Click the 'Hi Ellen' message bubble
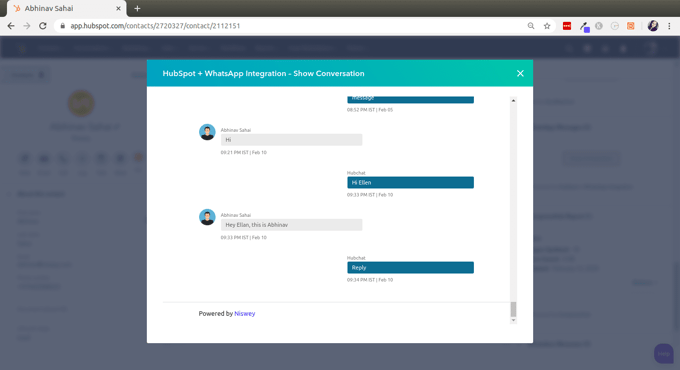The image size is (680, 370). click(410, 183)
